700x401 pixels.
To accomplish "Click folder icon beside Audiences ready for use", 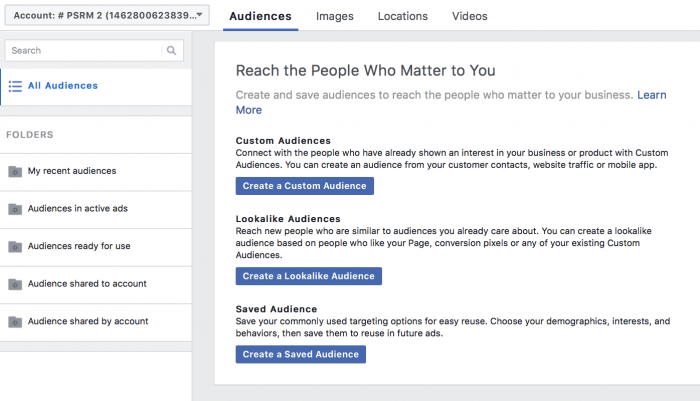I will 15,246.
